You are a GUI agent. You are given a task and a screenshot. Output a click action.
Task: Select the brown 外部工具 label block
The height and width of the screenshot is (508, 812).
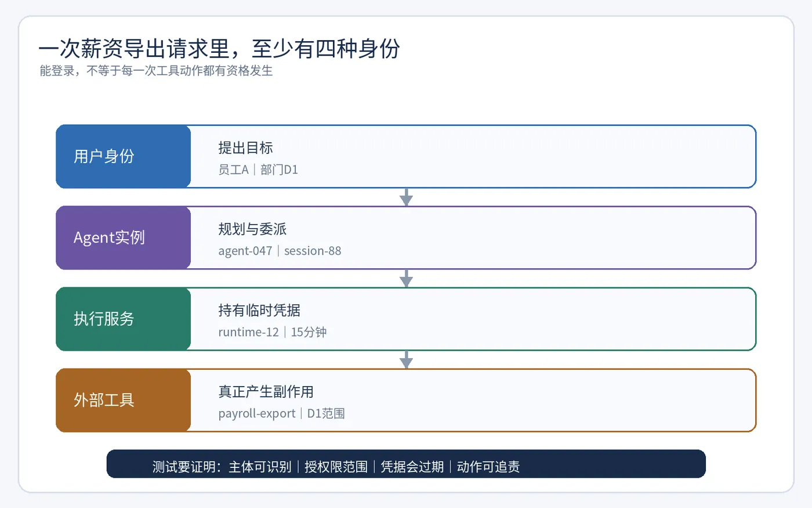(x=124, y=400)
